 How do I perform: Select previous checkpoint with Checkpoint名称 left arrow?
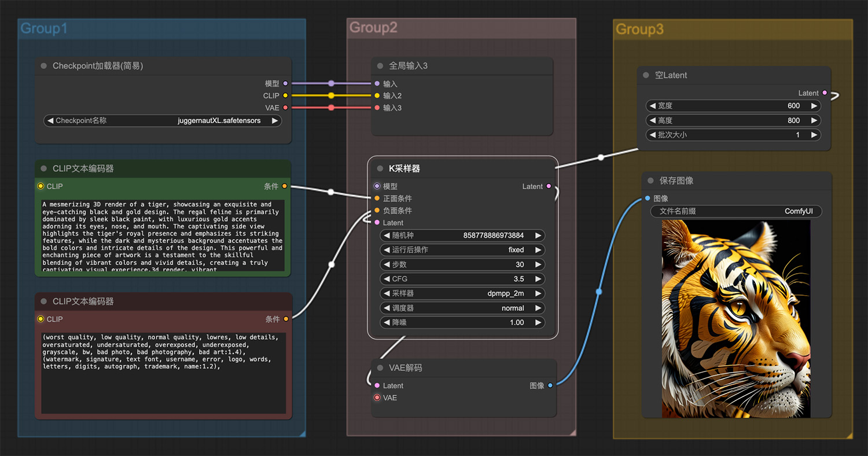[50, 121]
